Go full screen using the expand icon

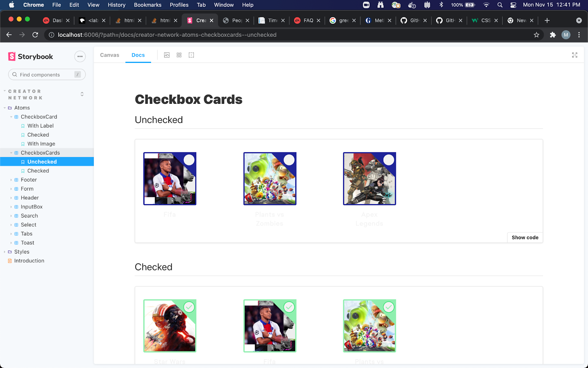point(575,55)
